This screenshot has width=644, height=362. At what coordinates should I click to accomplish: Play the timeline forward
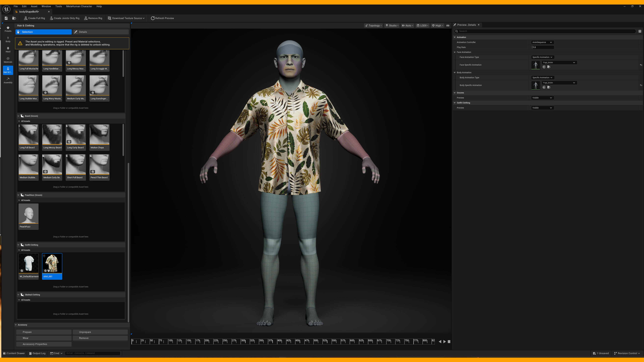[x=444, y=342]
